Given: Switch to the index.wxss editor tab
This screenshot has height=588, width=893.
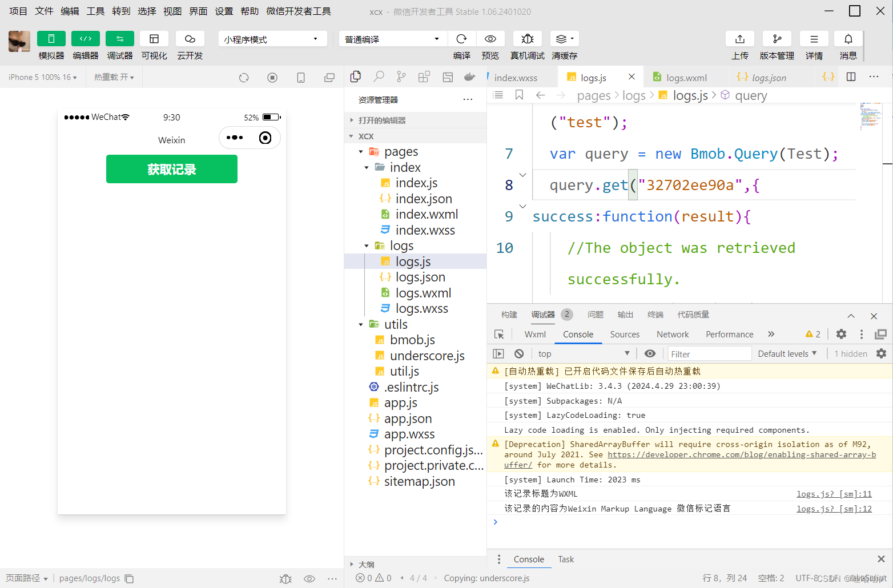Looking at the screenshot, I should click(516, 78).
